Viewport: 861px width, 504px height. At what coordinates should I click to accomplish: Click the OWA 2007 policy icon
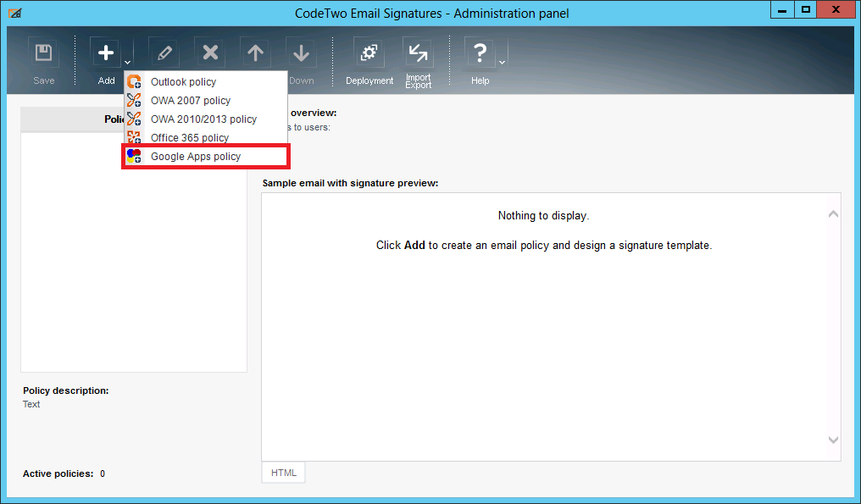pos(134,101)
